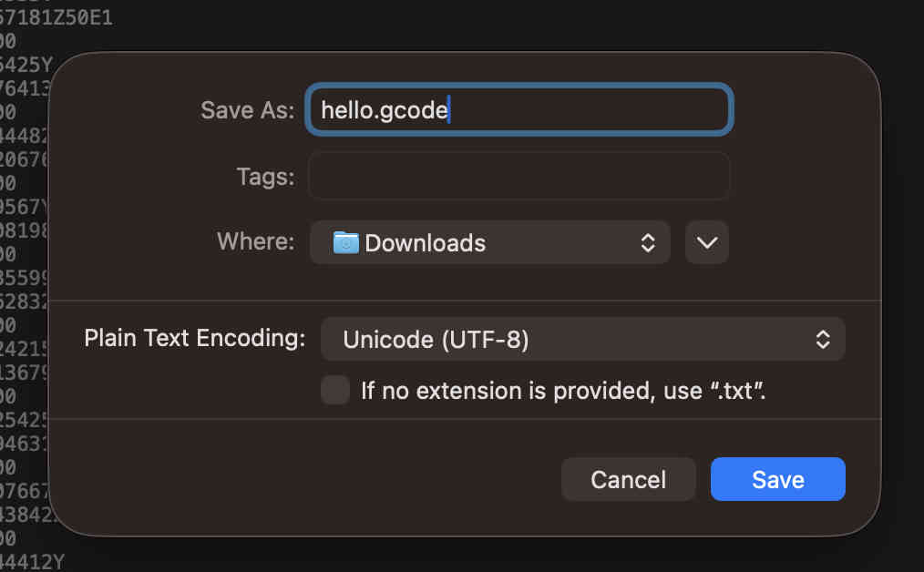Click the Downloads folder icon
This screenshot has height=572, width=924.
[345, 243]
